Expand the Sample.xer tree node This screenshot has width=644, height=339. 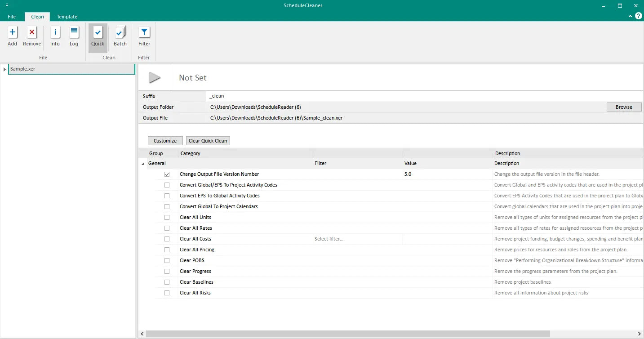(x=4, y=69)
